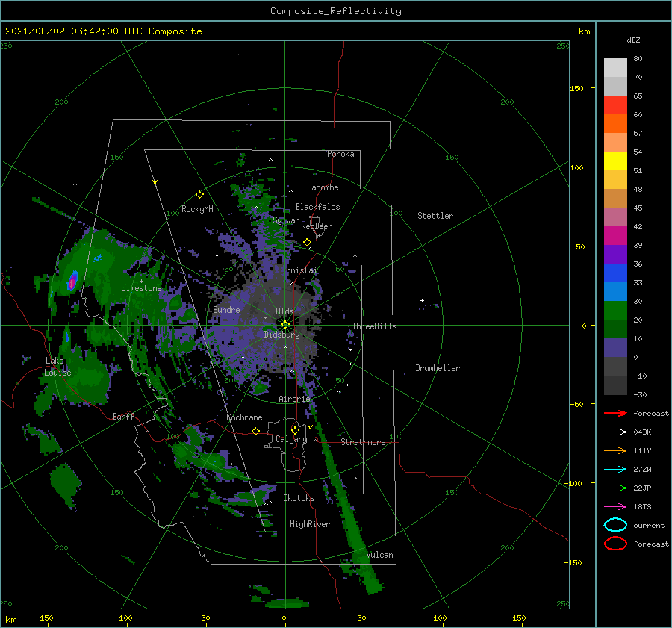Click the Composite_Reflectivity title text
The width and height of the screenshot is (672, 628).
pyautogui.click(x=336, y=11)
